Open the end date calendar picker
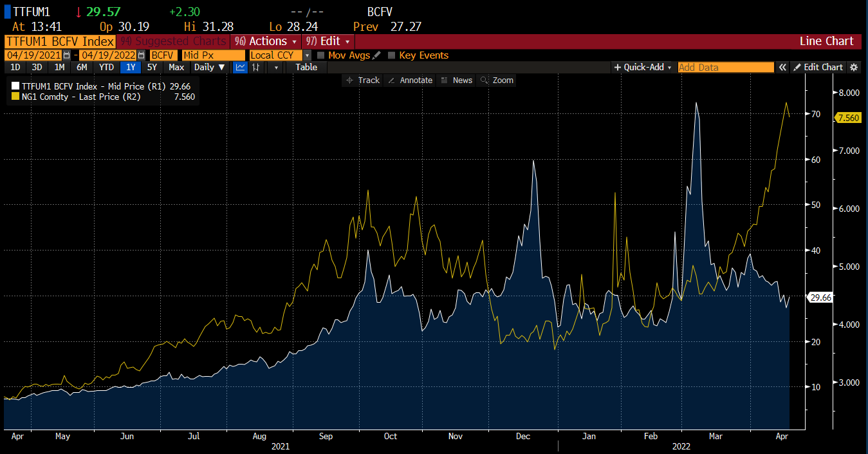The height and width of the screenshot is (454, 868). [140, 55]
